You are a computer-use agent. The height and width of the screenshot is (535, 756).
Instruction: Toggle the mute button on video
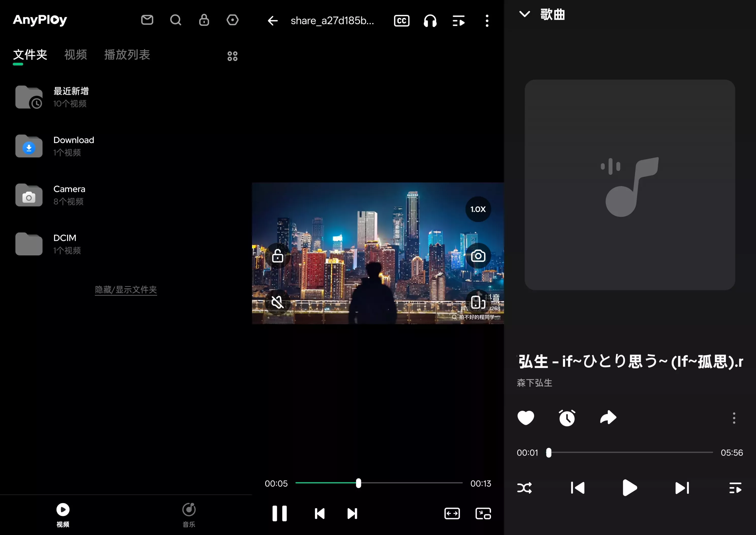coord(277,302)
